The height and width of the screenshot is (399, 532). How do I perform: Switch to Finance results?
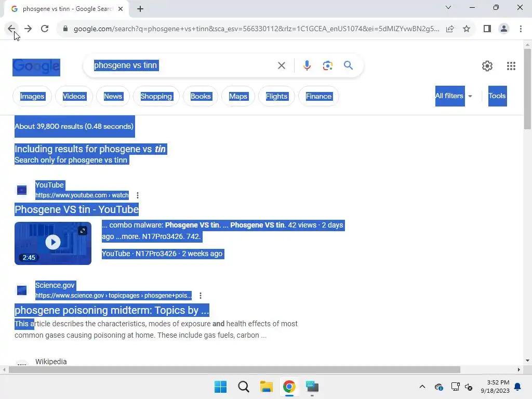point(318,96)
